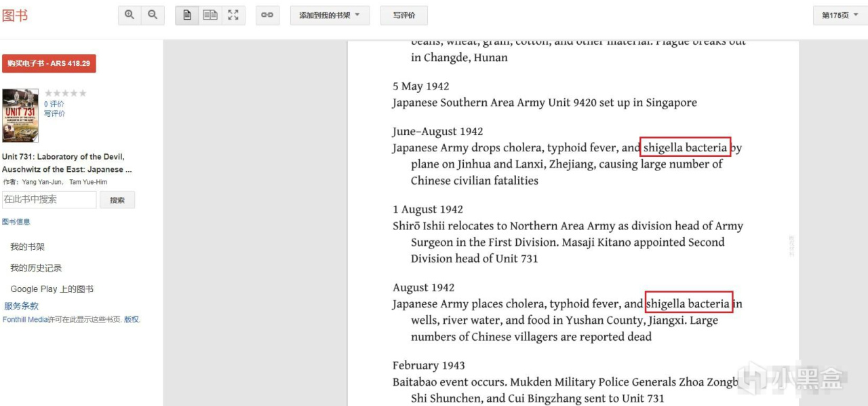Viewport: 868px width, 406px height.
Task: Click the line 'Chinese civilian fatalities'
Action: pos(475,181)
